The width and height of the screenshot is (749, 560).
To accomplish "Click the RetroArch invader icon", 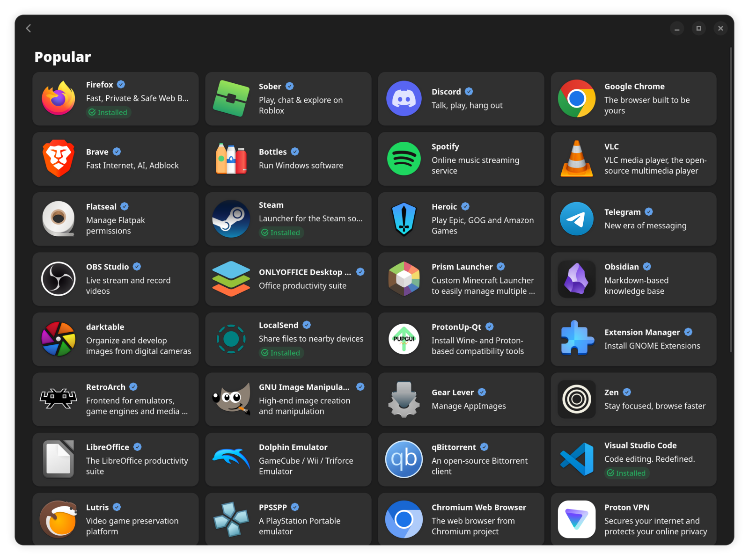I will coord(59,399).
